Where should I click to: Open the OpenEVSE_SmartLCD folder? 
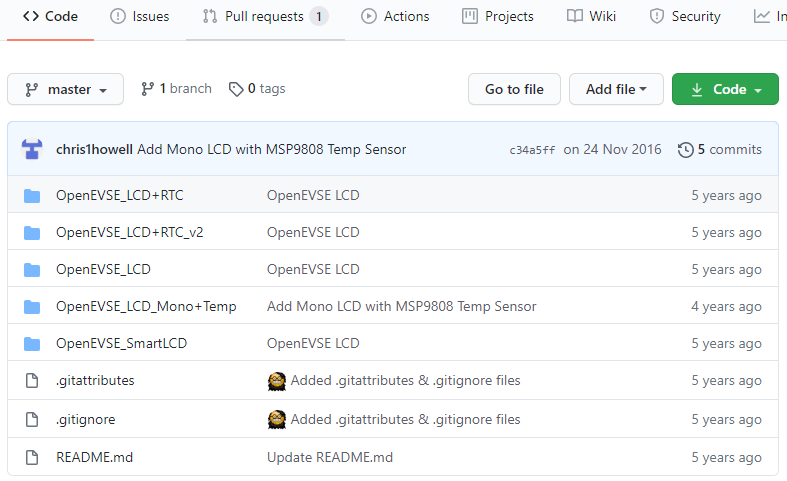(121, 343)
